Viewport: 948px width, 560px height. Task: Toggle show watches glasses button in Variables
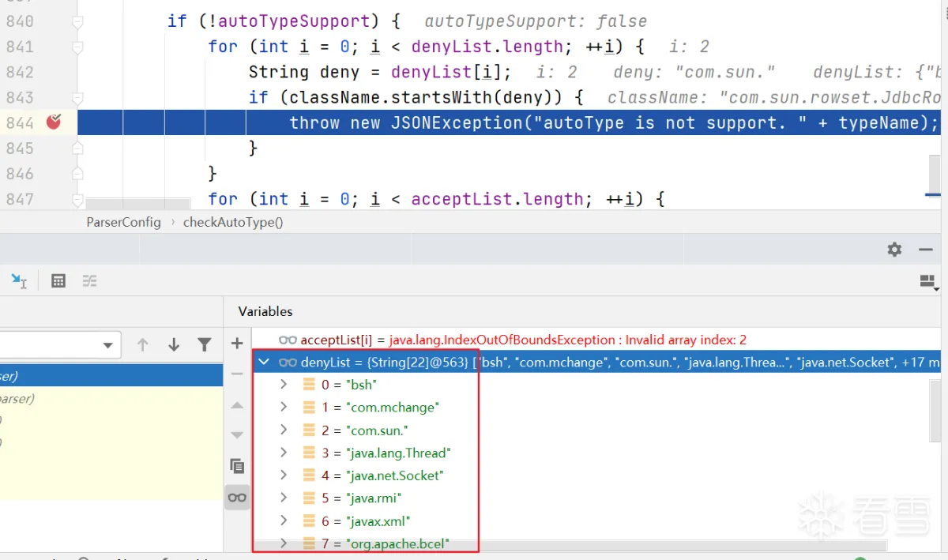pos(237,497)
